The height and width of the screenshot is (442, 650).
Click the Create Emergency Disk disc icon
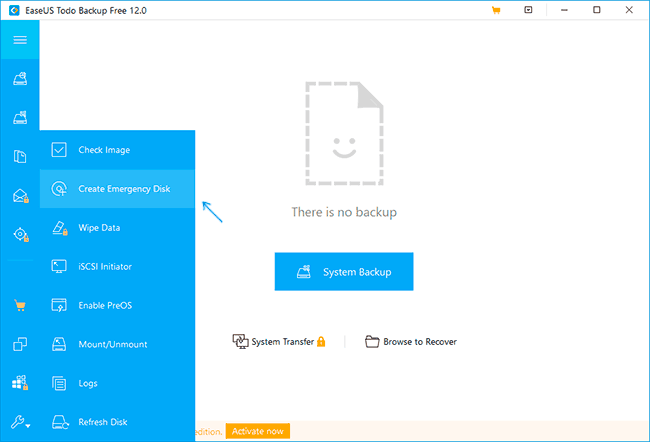pyautogui.click(x=59, y=189)
